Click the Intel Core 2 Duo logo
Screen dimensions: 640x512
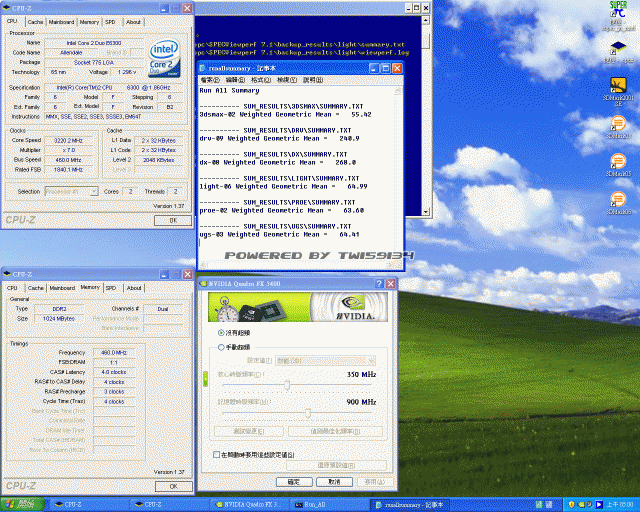click(164, 58)
